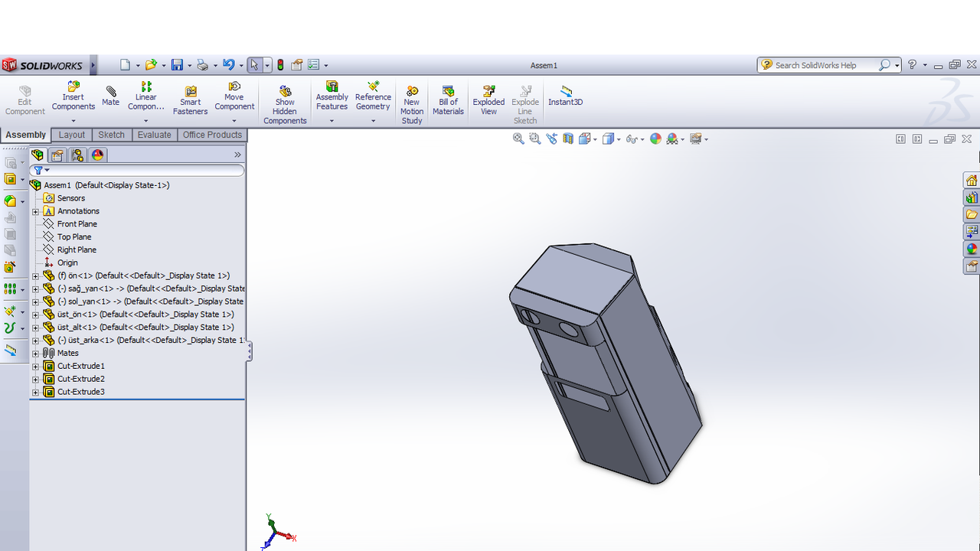Image resolution: width=980 pixels, height=551 pixels.
Task: Print the document with the printer icon
Action: (x=202, y=65)
